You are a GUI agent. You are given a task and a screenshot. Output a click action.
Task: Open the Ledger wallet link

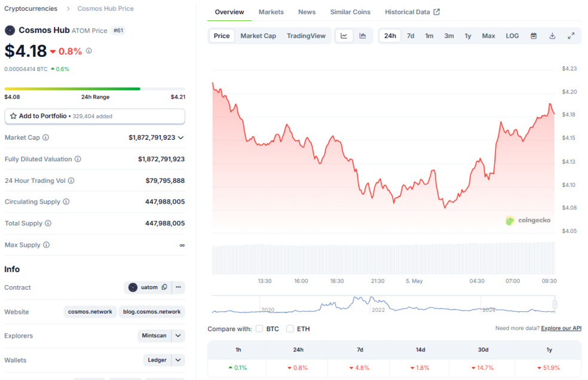tap(157, 360)
